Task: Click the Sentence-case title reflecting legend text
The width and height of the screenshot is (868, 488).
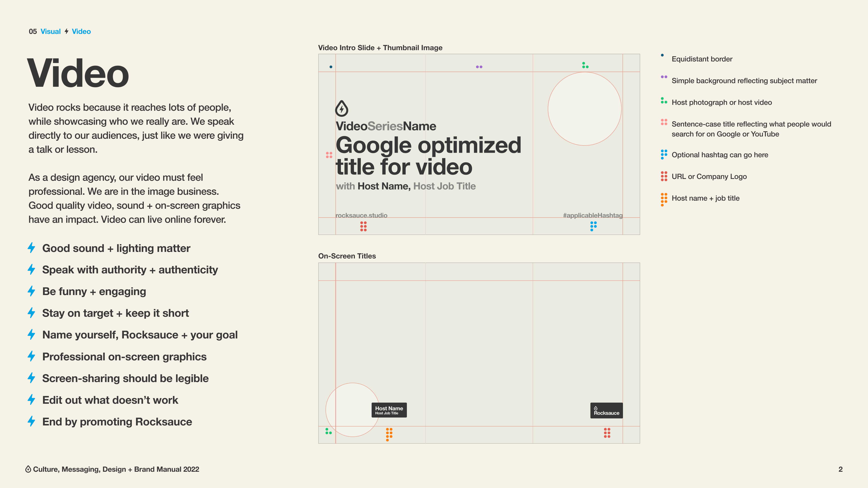Action: pos(751,129)
